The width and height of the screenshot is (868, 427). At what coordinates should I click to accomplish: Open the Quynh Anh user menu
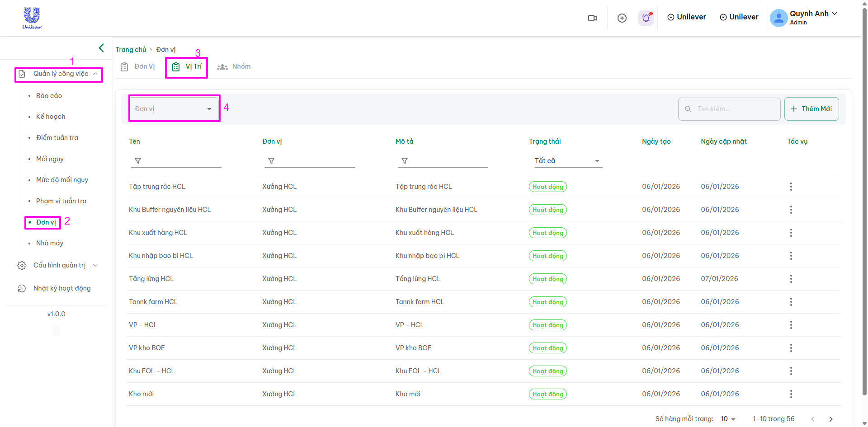(804, 18)
